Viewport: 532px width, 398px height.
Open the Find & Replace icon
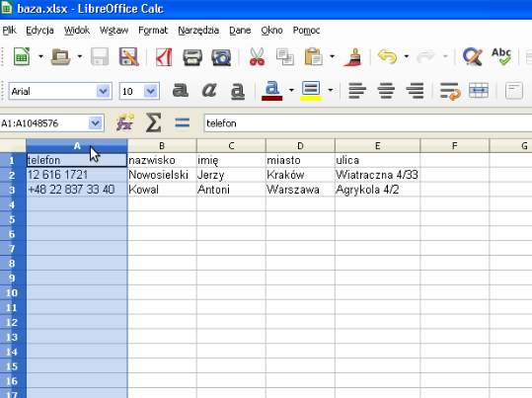click(x=472, y=56)
